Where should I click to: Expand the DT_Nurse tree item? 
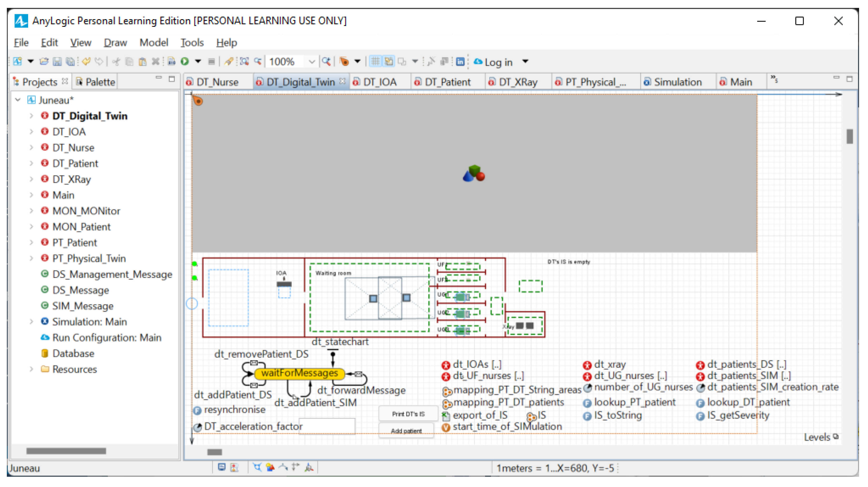pyautogui.click(x=31, y=147)
